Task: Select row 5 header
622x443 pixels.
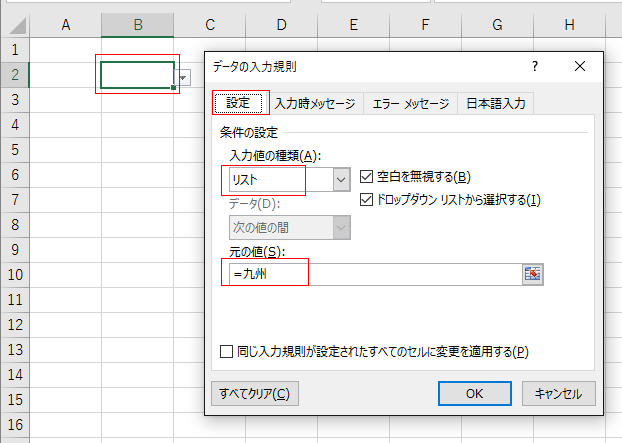Action: [14, 150]
